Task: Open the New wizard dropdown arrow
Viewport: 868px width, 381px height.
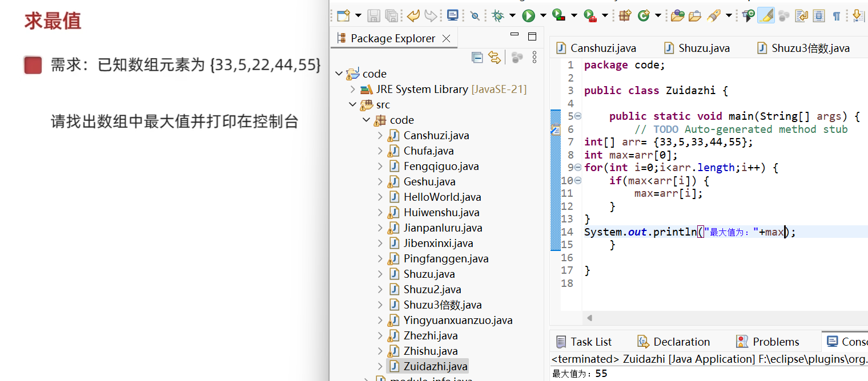Action: (358, 16)
